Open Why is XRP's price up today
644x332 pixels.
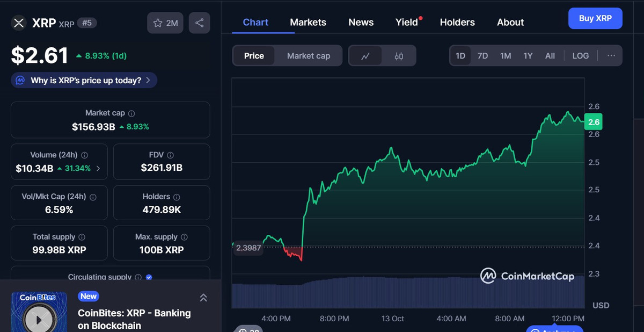click(x=84, y=81)
